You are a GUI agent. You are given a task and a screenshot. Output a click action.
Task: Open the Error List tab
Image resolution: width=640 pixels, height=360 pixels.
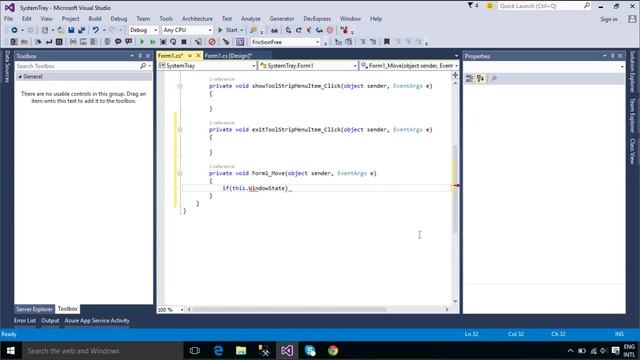pyautogui.click(x=25, y=321)
